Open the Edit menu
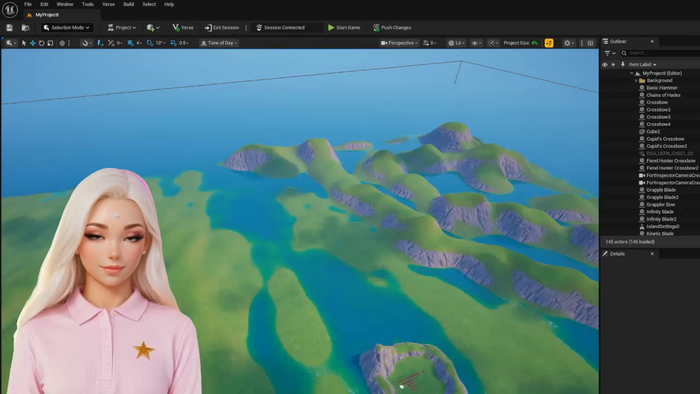This screenshot has height=394, width=700. [44, 4]
